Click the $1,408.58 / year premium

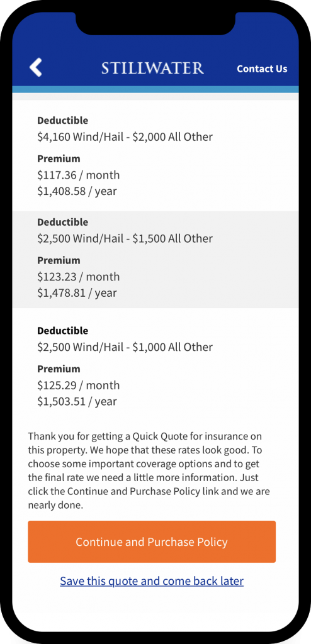[77, 191]
